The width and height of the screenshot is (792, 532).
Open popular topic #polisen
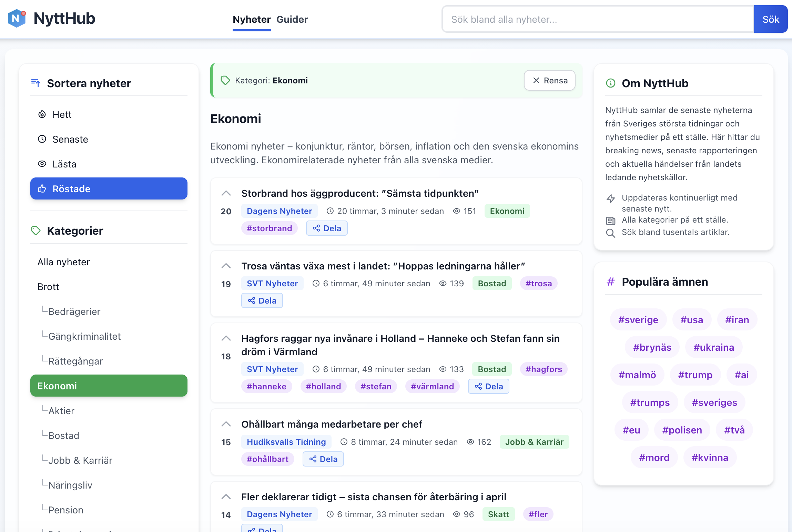(x=682, y=430)
